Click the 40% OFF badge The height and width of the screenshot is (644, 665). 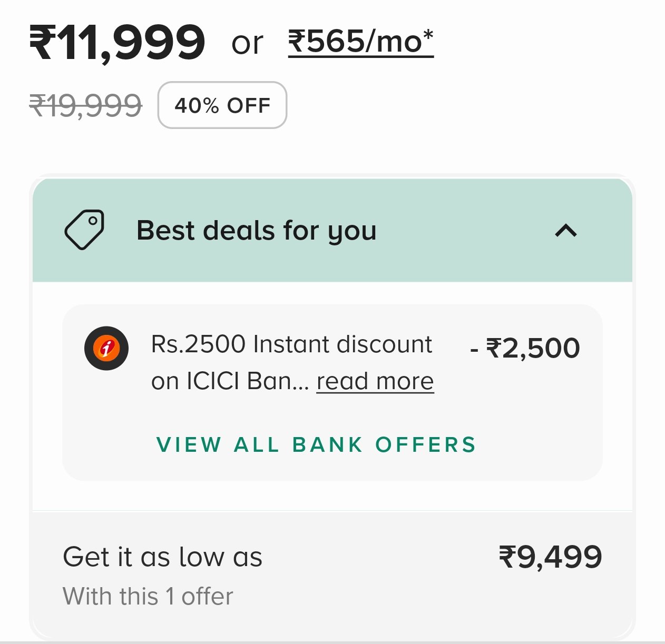point(222,105)
